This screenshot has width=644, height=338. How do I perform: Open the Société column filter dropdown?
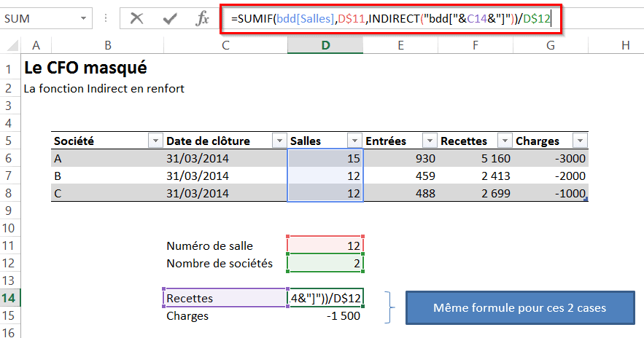[x=154, y=141]
